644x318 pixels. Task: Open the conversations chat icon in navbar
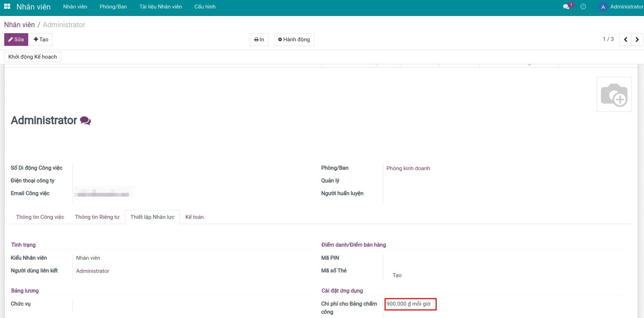tap(566, 7)
